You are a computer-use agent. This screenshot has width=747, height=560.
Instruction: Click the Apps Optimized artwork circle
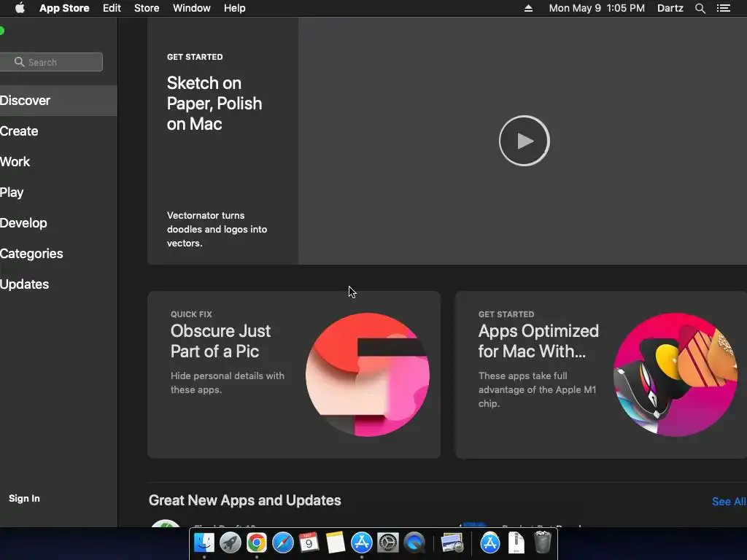tap(675, 375)
